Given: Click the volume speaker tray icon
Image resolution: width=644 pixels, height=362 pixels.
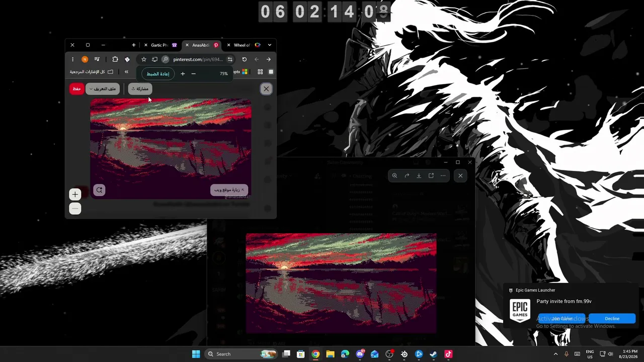Looking at the screenshot, I should click(611, 354).
